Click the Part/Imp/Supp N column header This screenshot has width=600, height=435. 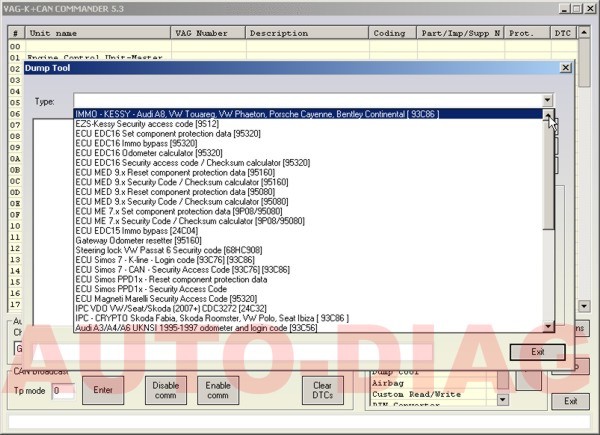(461, 33)
